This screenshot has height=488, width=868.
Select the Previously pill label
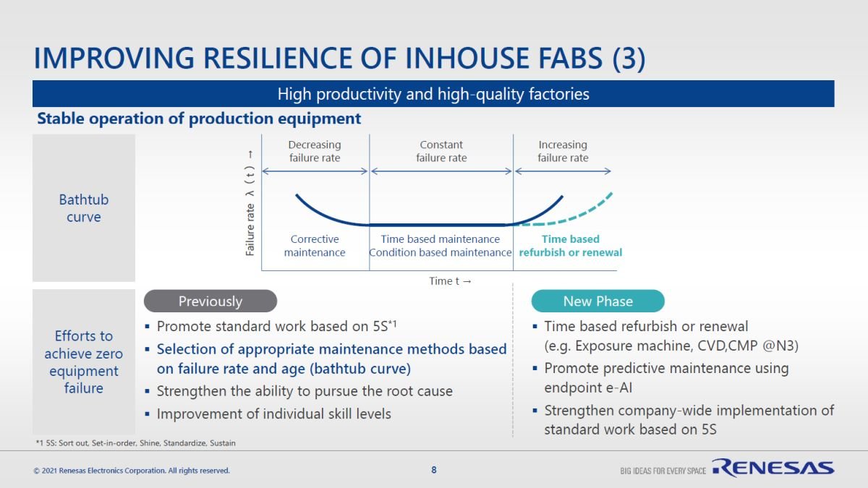(210, 301)
